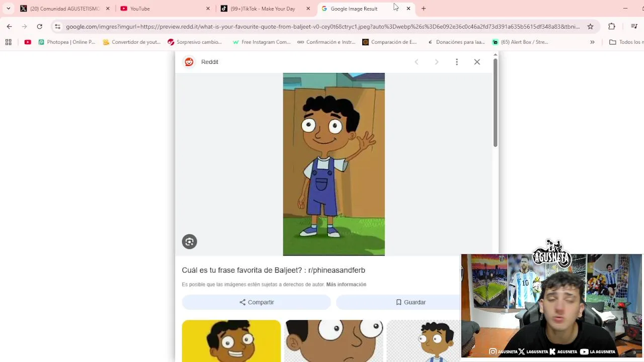Open the Todos los marcadores folder
This screenshot has width=644, height=362.
point(626,42)
